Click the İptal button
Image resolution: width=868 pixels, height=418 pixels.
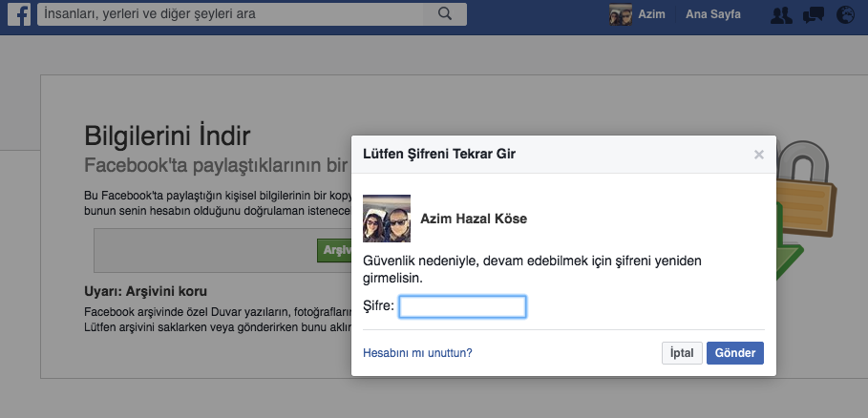(682, 353)
